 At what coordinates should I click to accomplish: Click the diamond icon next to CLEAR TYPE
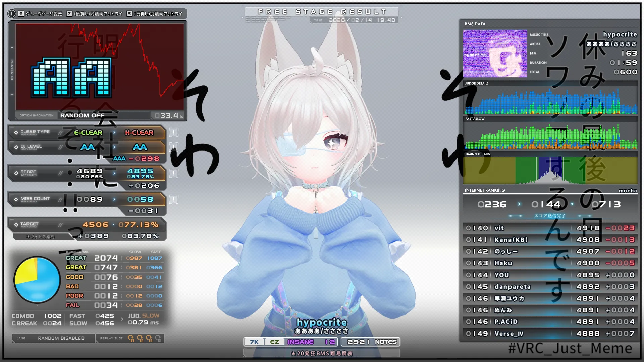pyautogui.click(x=16, y=132)
